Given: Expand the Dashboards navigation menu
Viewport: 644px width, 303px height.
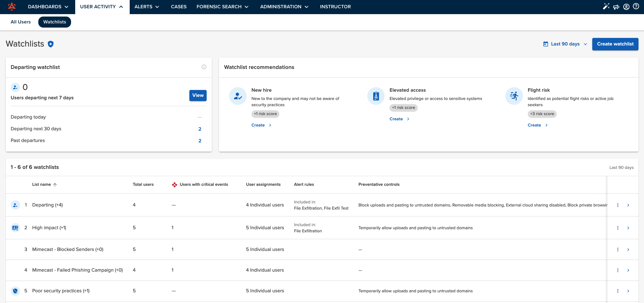Looking at the screenshot, I should click(x=48, y=7).
